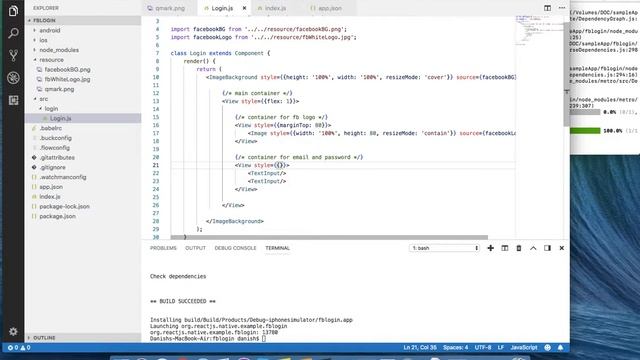Open the DEBUG CONSOLE tab
This screenshot has width=640, height=360.
236,248
